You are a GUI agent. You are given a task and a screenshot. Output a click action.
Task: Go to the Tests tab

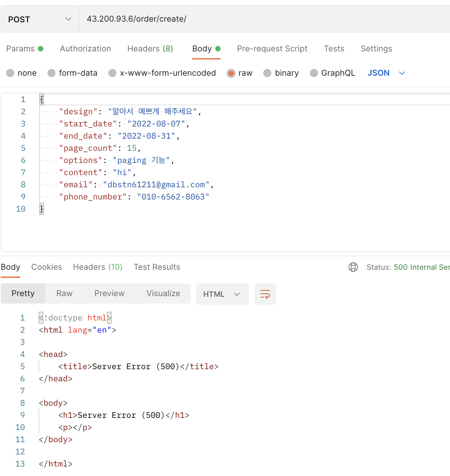point(334,49)
